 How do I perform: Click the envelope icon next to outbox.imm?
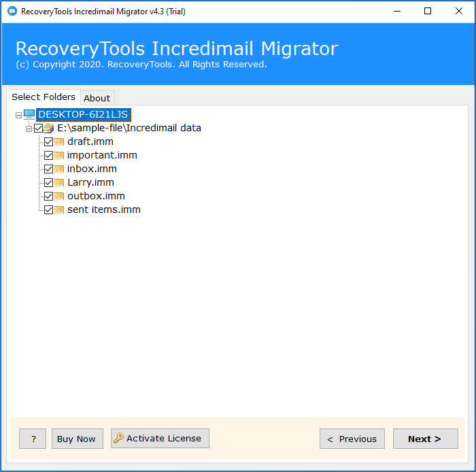pyautogui.click(x=59, y=197)
